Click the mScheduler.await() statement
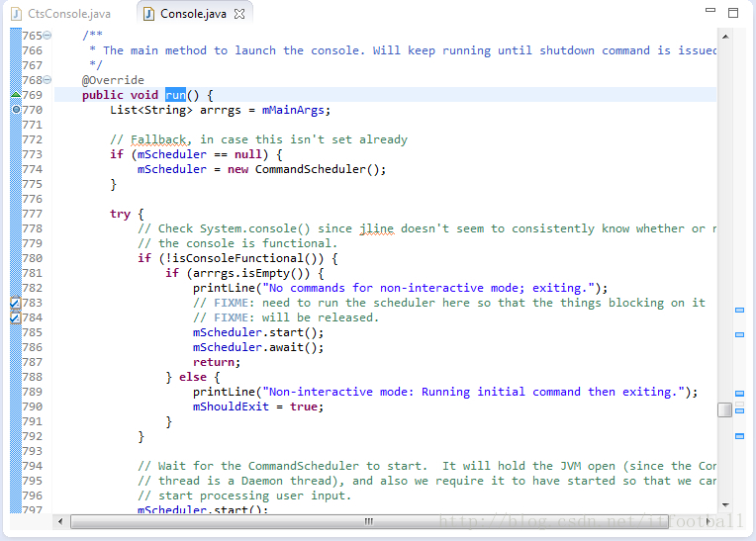Screen dimensions: 756x541 tap(258, 347)
